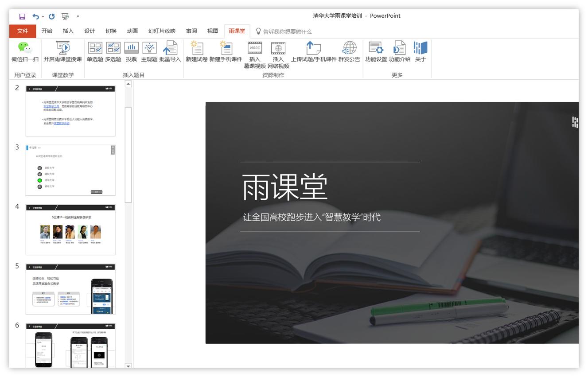Open 功能设置 feature settings
588x377 pixels.
(x=376, y=52)
